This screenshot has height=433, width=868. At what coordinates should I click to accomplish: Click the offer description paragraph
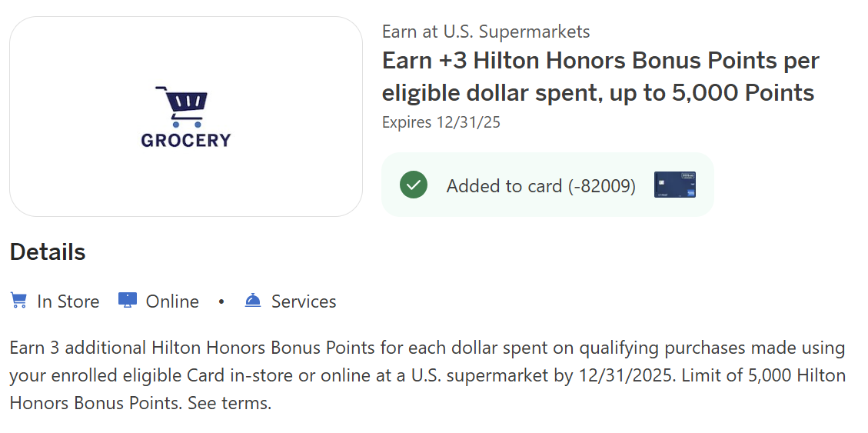click(x=427, y=375)
